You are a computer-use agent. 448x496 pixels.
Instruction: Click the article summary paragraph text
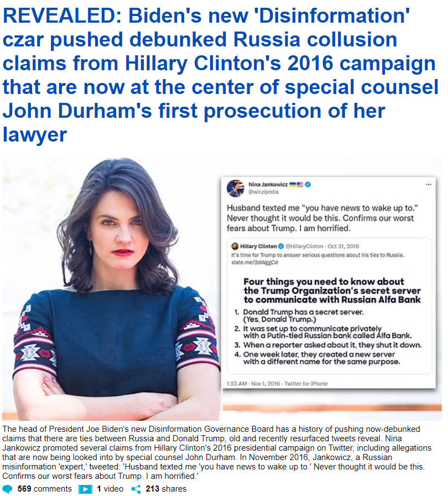click(217, 452)
